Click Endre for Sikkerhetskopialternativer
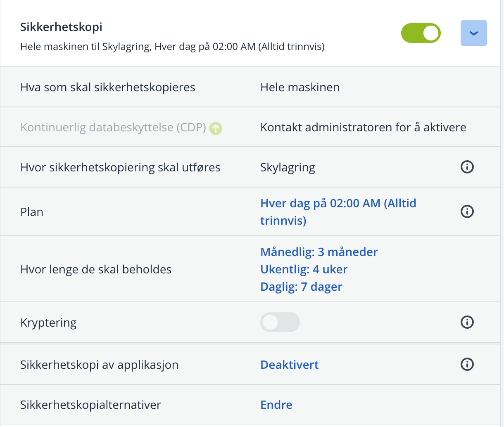The height and width of the screenshot is (427, 504). click(276, 405)
